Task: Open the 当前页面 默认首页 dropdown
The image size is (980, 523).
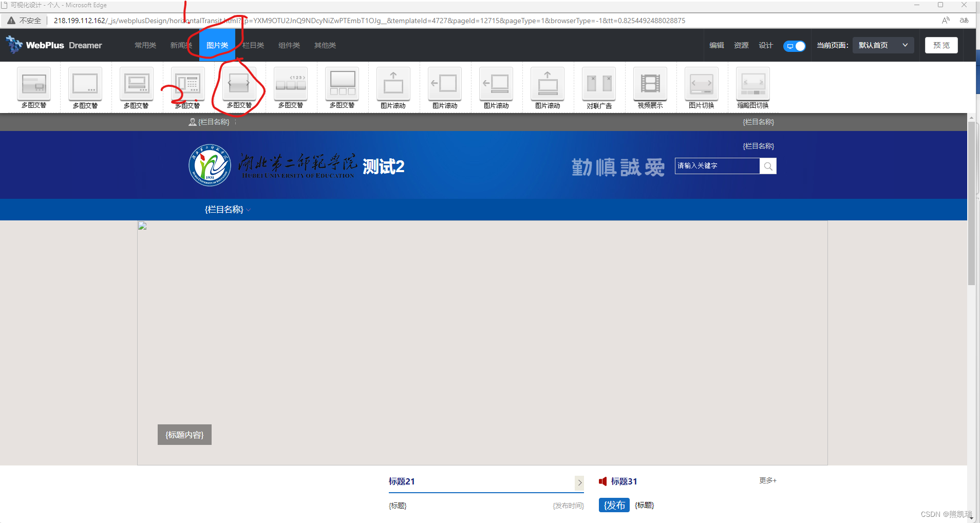Action: [882, 45]
